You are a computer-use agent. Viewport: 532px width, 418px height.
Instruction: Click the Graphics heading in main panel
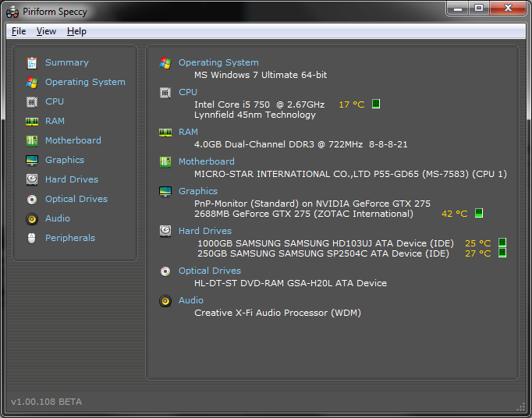198,191
